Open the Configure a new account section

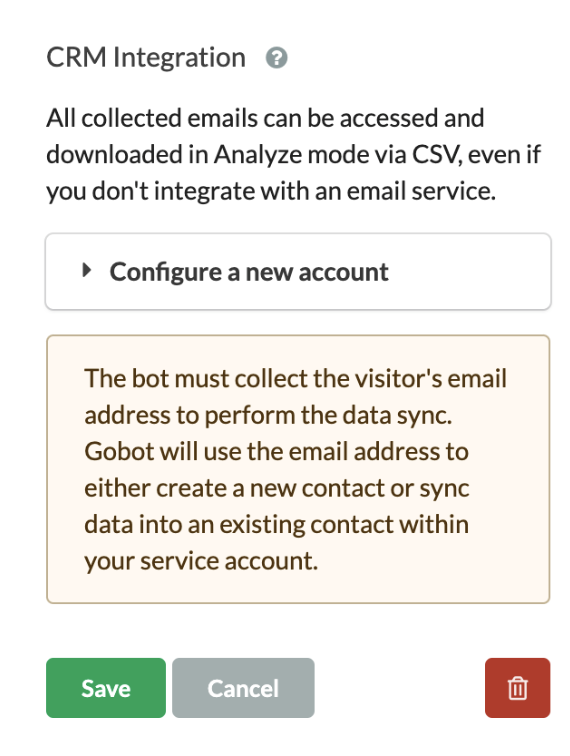(x=298, y=271)
